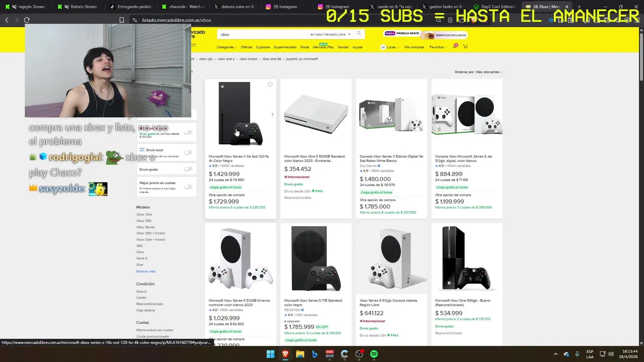Switch to Entregando pedidos TikTok tab
This screenshot has height=362, width=644.
[x=131, y=7]
